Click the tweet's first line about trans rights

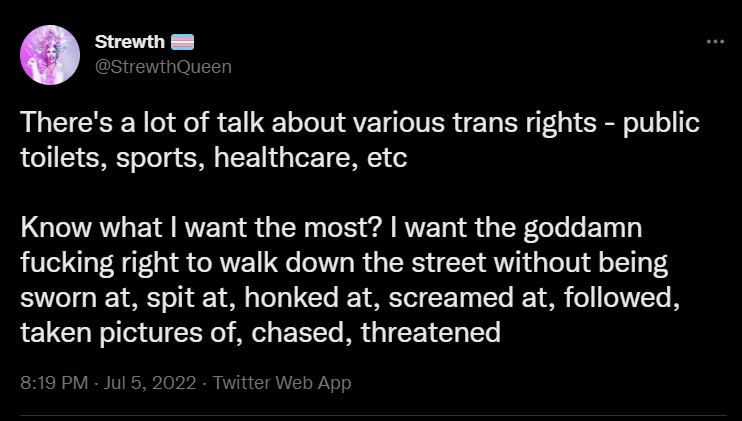(x=360, y=123)
